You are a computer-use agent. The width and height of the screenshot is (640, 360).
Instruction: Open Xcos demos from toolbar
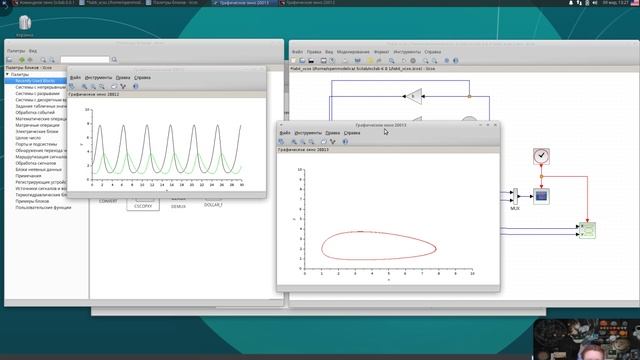(x=447, y=61)
